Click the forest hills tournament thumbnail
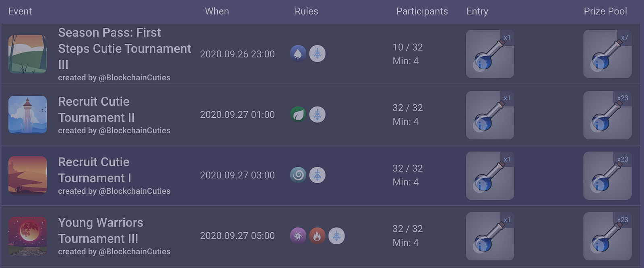Image resolution: width=644 pixels, height=268 pixels. click(28, 54)
